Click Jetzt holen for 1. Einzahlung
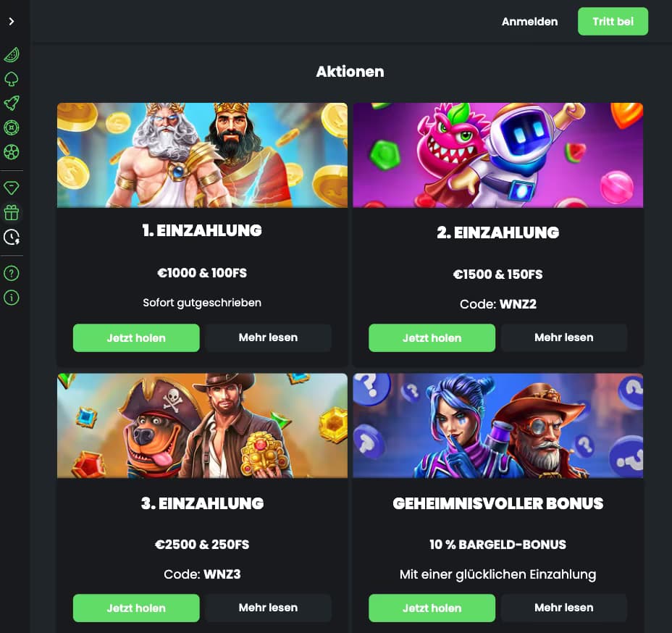 [136, 338]
